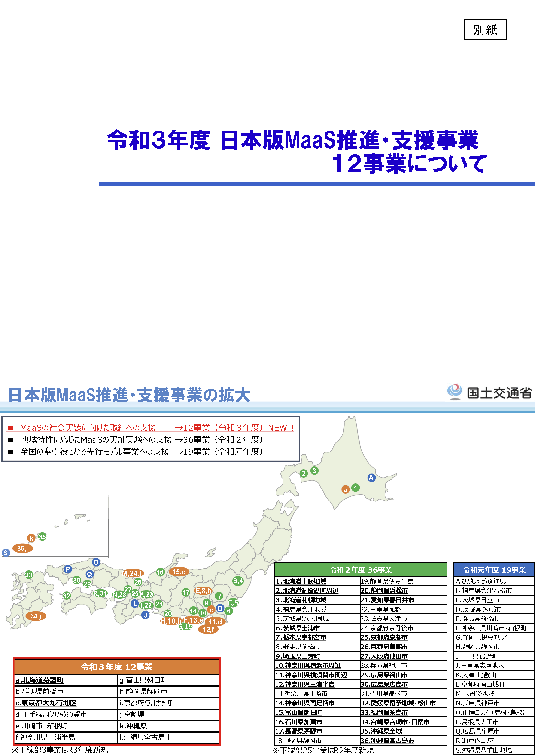Click green map marker 30

click(76, 580)
